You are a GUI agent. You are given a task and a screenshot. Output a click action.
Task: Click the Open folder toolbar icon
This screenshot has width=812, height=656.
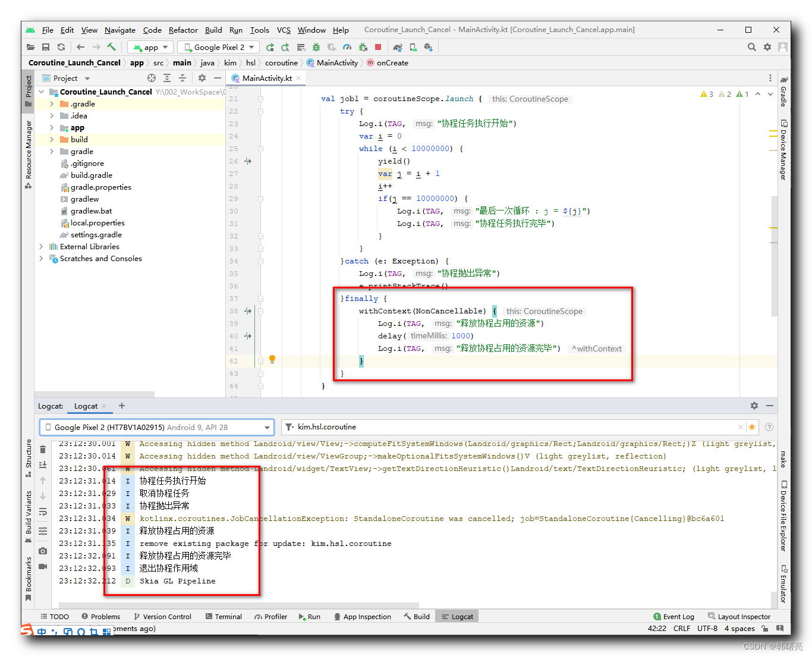(x=30, y=47)
